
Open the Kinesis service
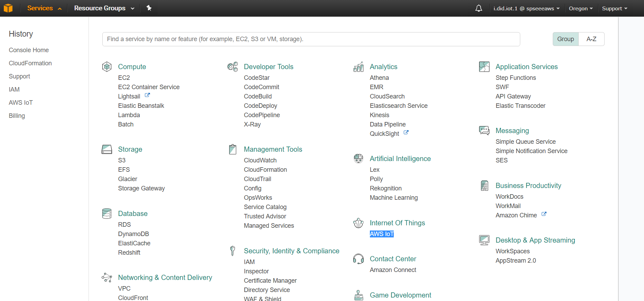click(x=380, y=115)
